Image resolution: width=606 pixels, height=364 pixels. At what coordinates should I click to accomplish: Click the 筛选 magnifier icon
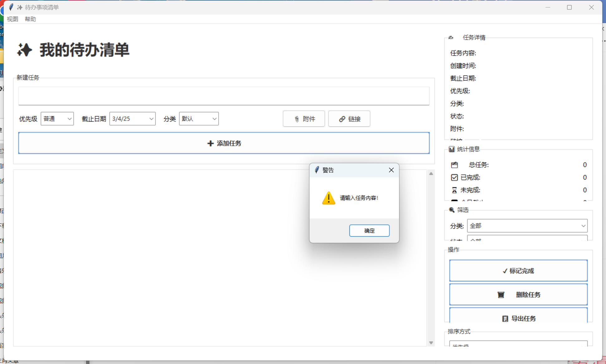click(452, 210)
